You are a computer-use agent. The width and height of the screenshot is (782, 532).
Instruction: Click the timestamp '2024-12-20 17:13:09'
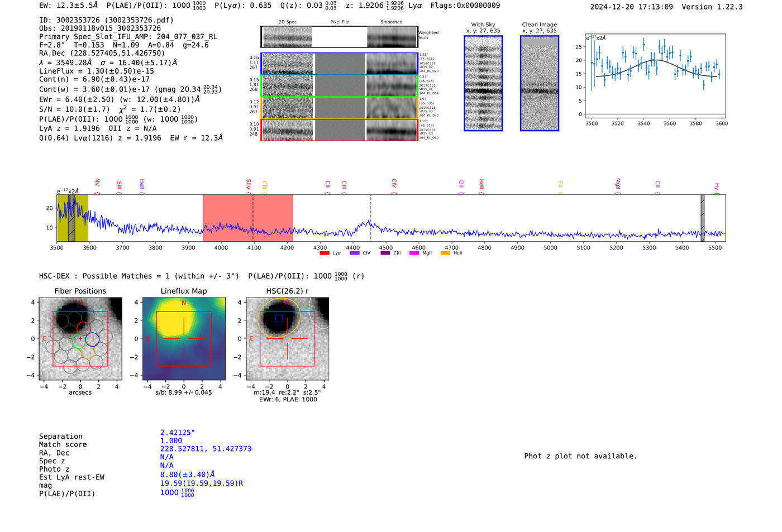click(631, 7)
